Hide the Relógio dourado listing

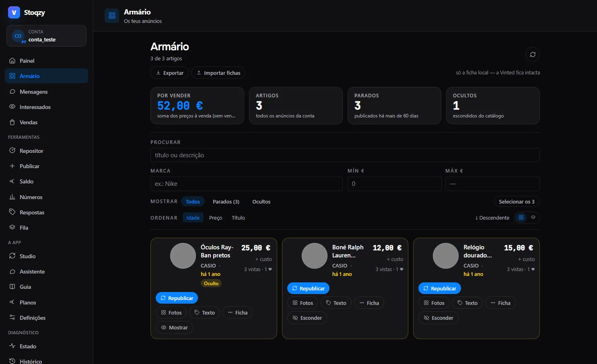[438, 318]
